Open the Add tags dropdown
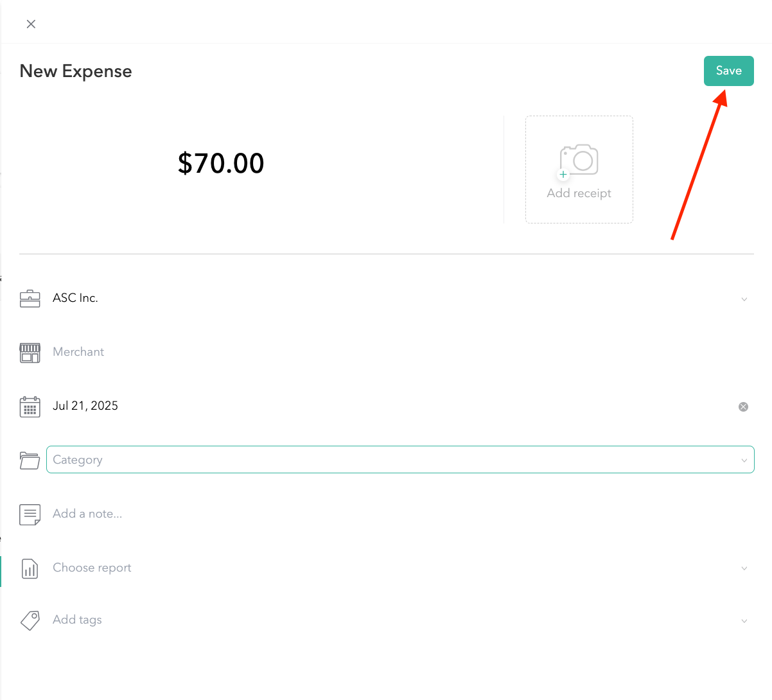 [744, 620]
